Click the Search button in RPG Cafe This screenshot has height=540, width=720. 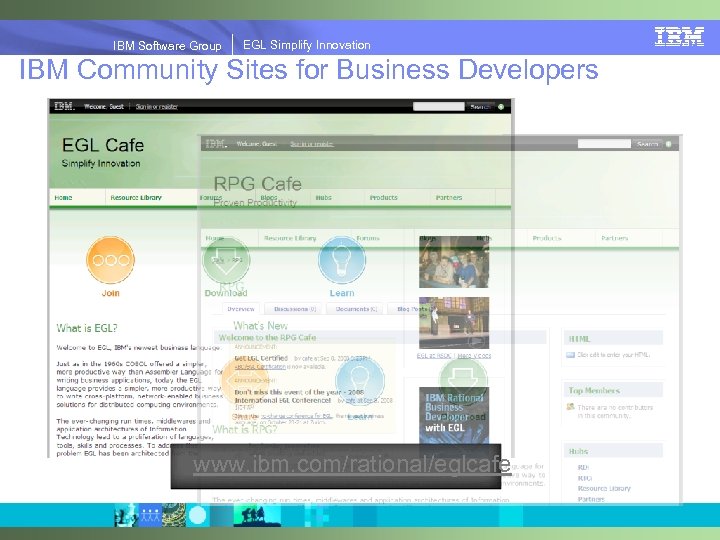(x=648, y=144)
